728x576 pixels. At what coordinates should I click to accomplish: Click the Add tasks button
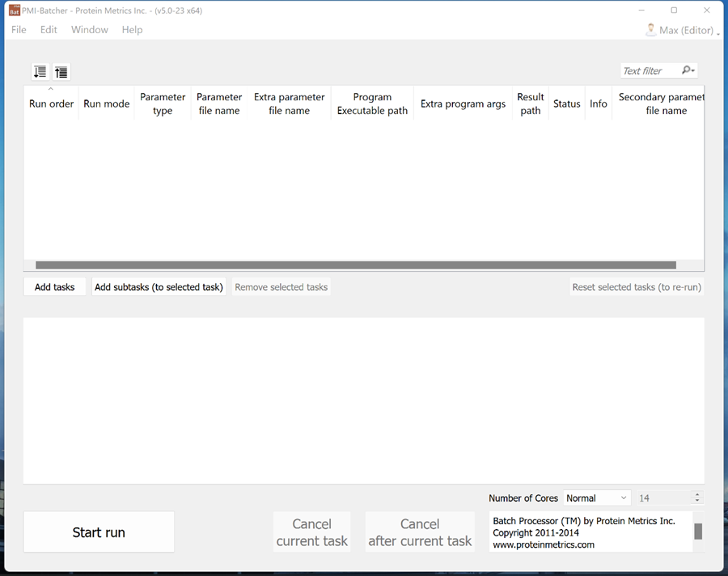click(x=55, y=287)
